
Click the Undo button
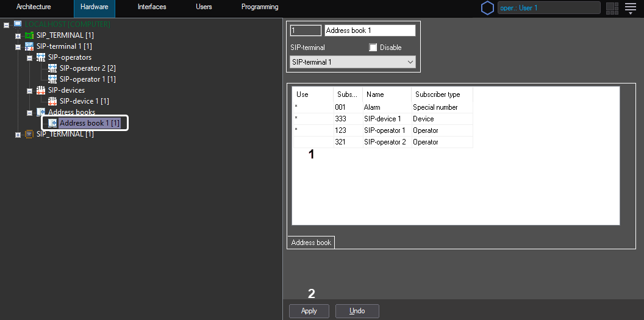click(x=357, y=311)
